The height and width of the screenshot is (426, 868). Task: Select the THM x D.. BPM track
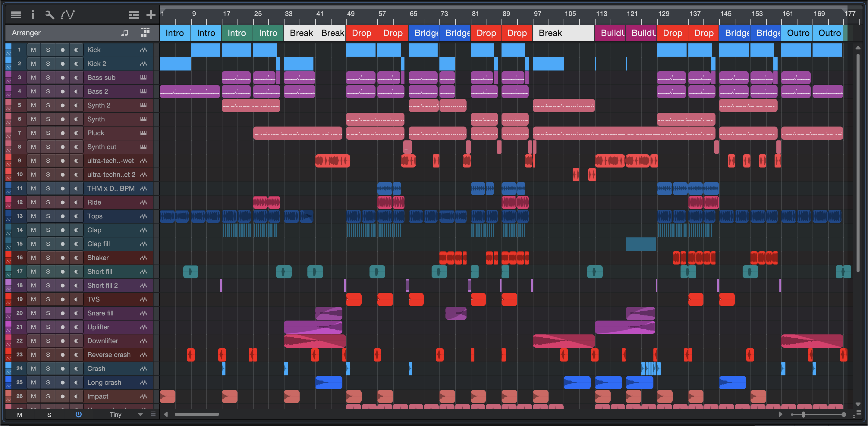point(111,188)
